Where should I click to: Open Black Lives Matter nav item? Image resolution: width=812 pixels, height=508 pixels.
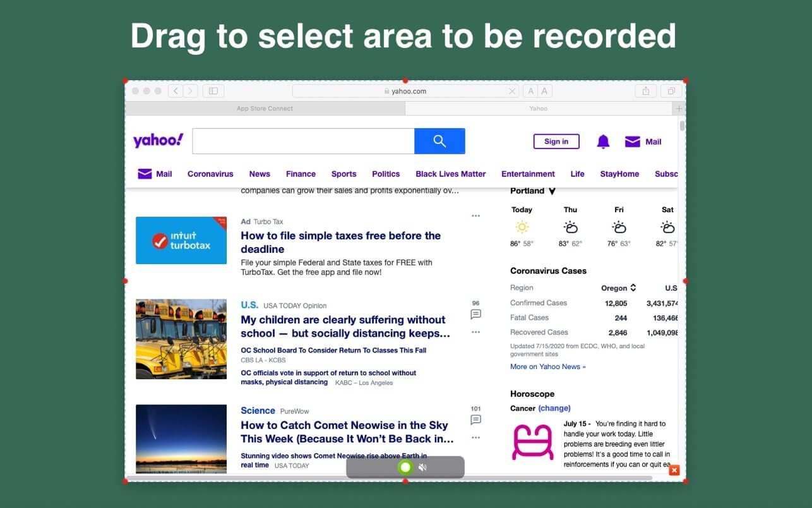coord(451,174)
